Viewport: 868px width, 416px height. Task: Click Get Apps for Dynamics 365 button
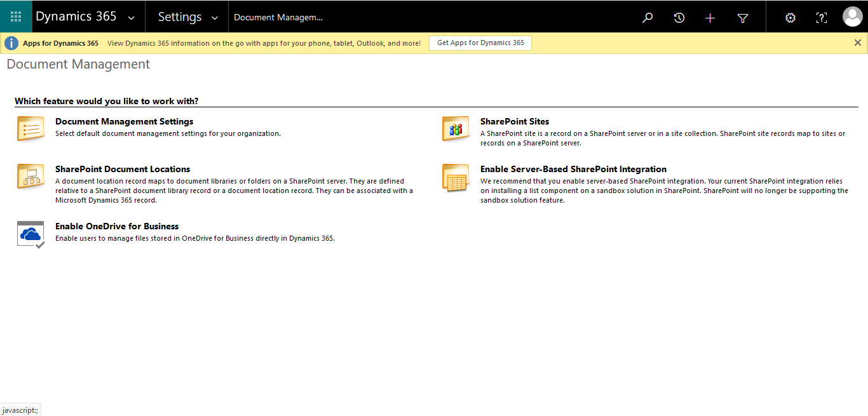pyautogui.click(x=481, y=43)
